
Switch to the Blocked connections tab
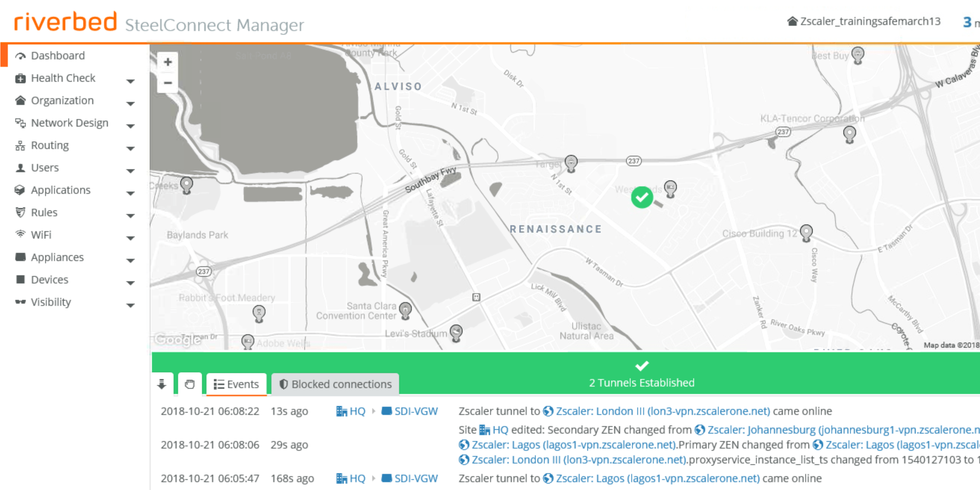335,384
